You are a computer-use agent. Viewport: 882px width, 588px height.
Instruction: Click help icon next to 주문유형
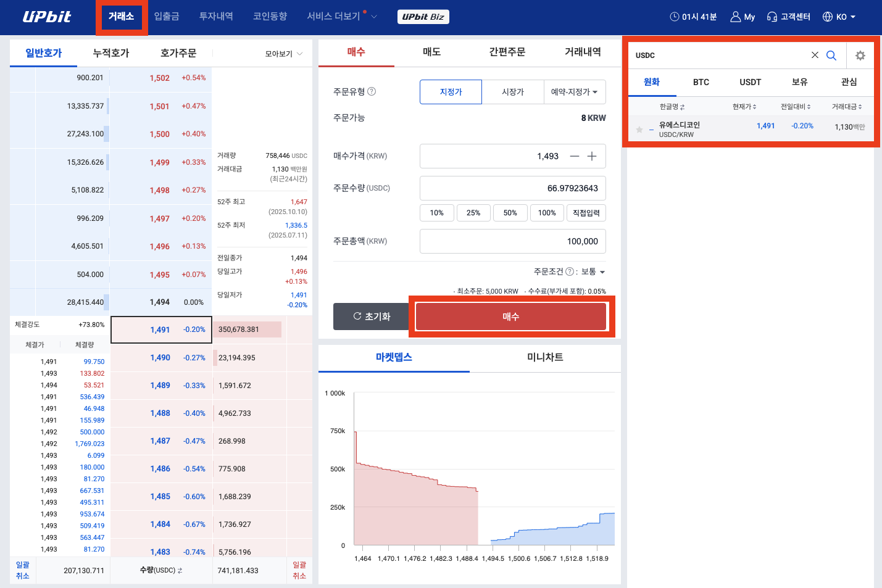[372, 91]
